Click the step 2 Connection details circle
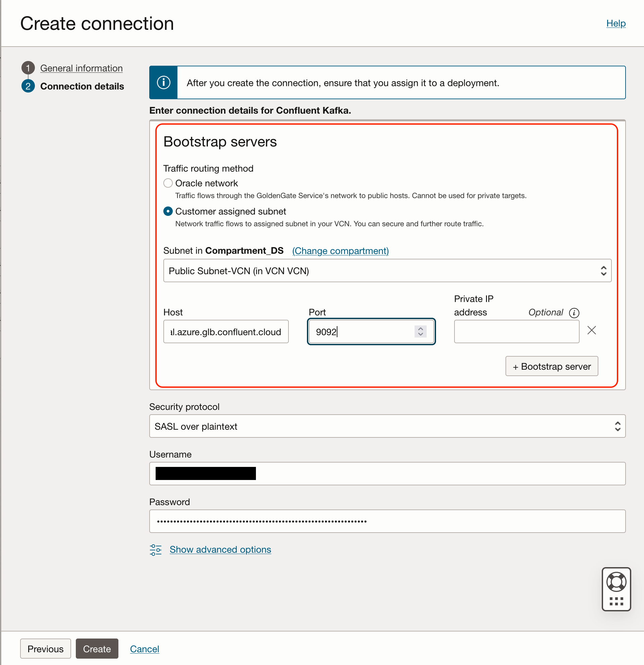This screenshot has width=644, height=665. (29, 86)
